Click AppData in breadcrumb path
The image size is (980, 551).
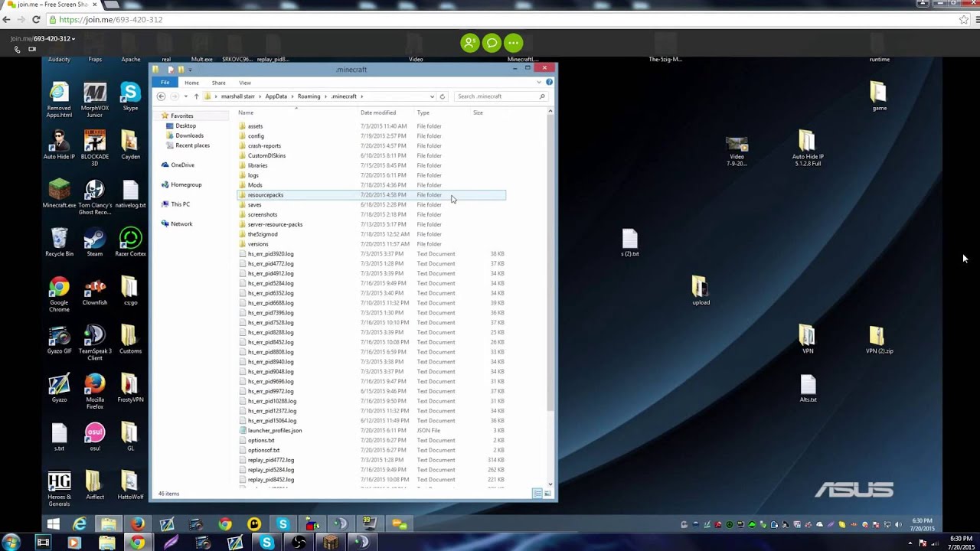pyautogui.click(x=276, y=96)
